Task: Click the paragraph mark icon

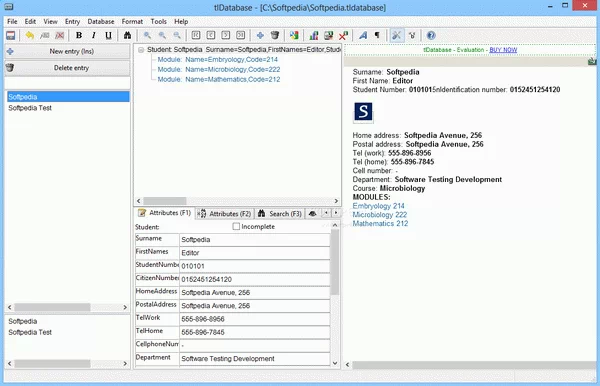Action: (377, 36)
